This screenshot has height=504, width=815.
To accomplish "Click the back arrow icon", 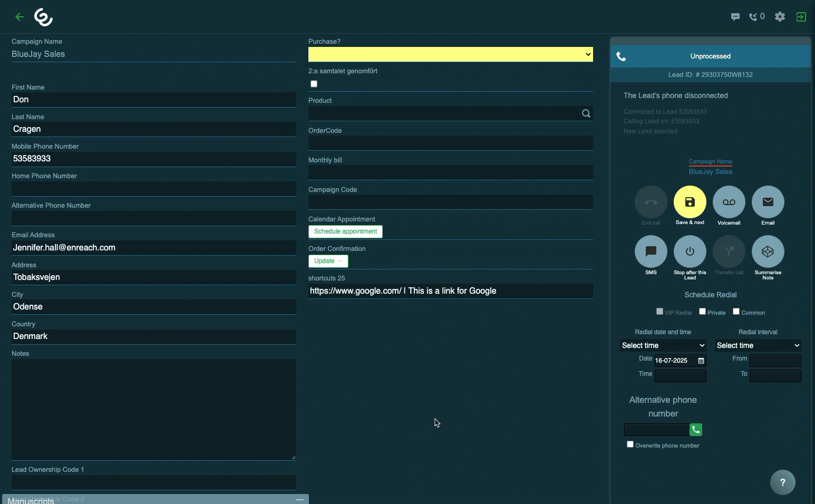I will (20, 17).
